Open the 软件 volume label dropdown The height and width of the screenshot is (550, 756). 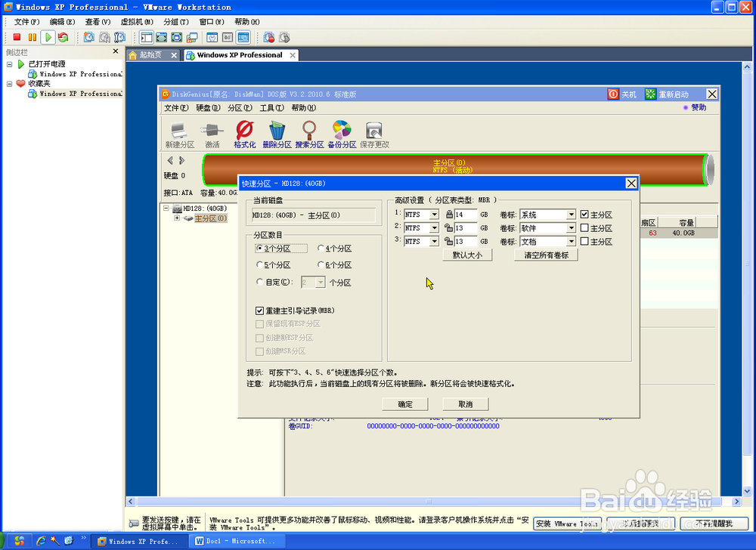(571, 228)
